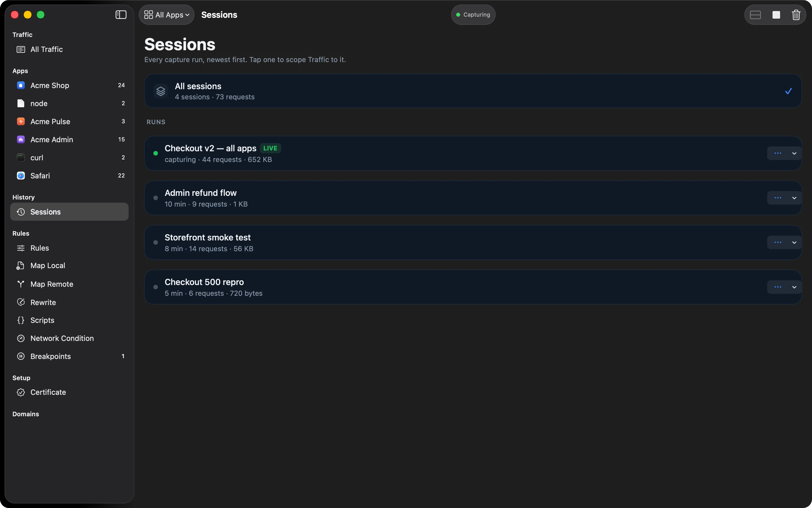This screenshot has width=812, height=508.
Task: Click the node file icon
Action: tap(21, 104)
